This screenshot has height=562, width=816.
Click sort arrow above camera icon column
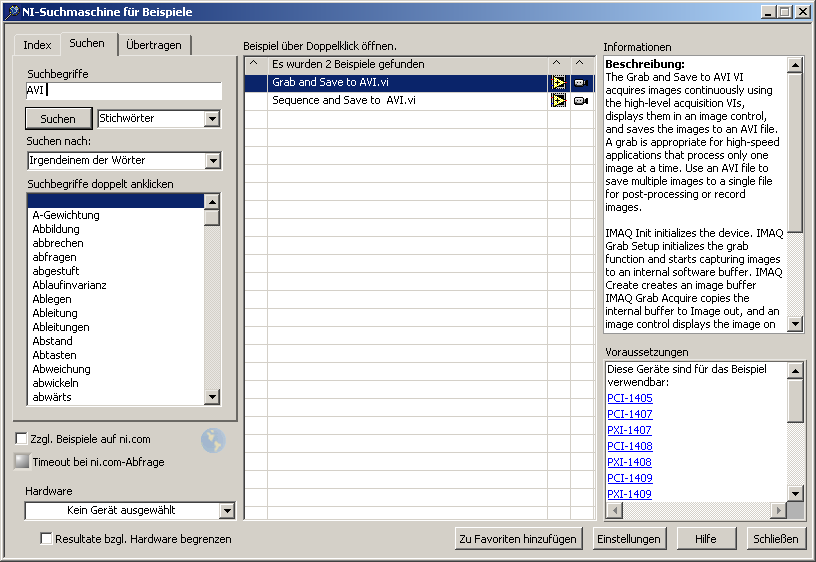tap(580, 63)
